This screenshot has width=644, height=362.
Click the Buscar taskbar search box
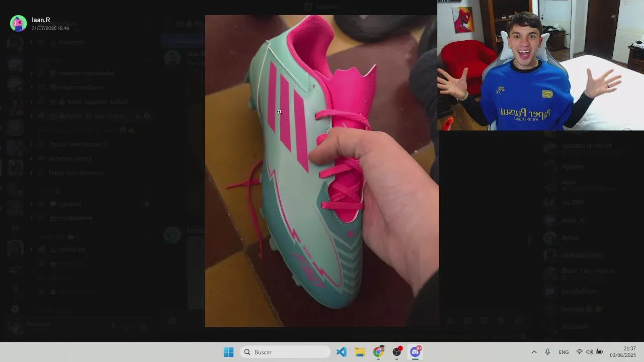click(285, 352)
